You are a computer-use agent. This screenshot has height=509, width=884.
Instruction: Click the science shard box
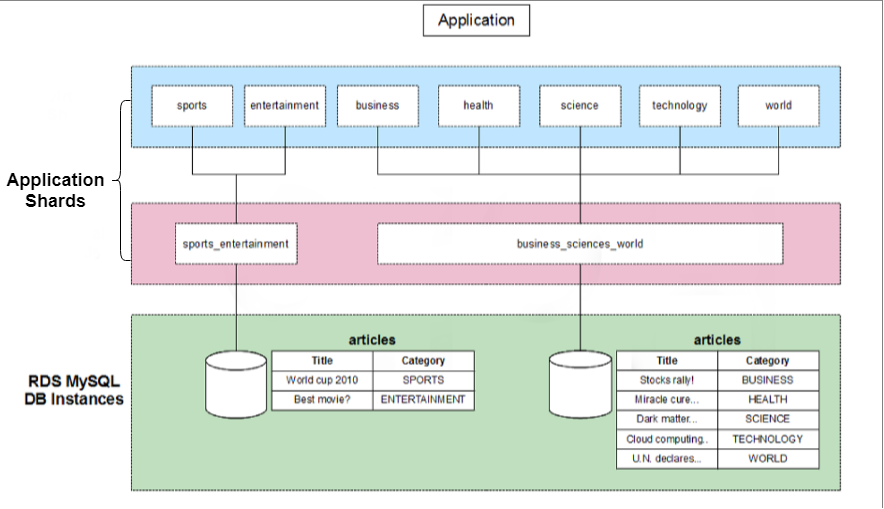click(579, 105)
